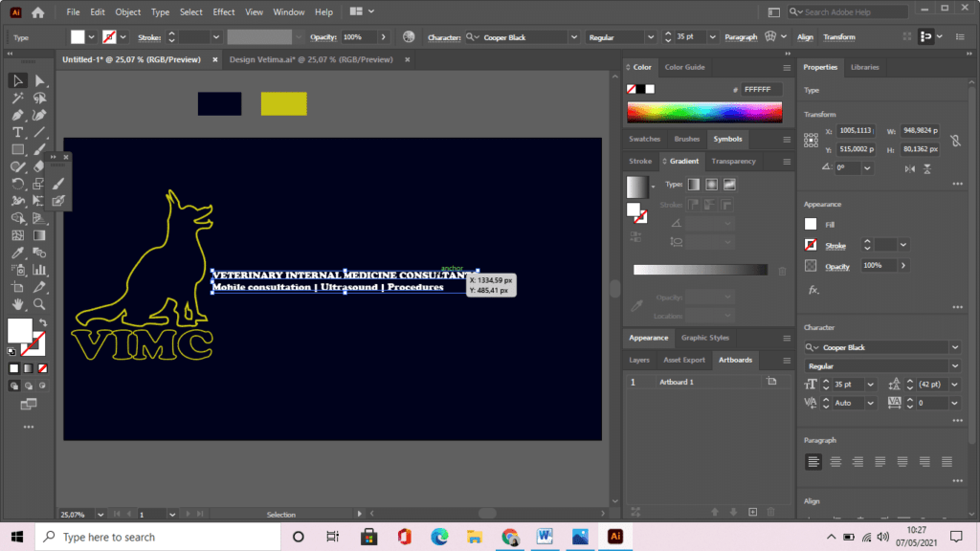980x551 pixels.
Task: Select the Direct Selection tool
Action: point(39,80)
